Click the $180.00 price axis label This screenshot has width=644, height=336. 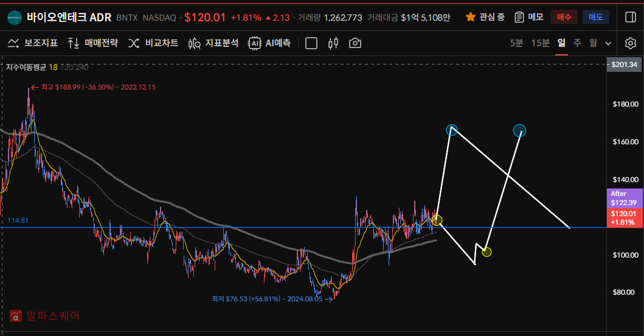pyautogui.click(x=626, y=104)
